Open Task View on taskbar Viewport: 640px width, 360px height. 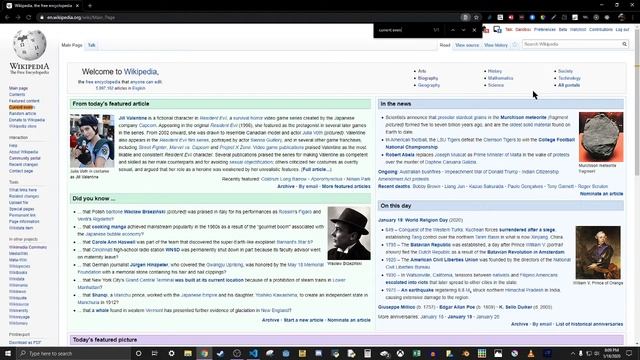tap(155, 353)
